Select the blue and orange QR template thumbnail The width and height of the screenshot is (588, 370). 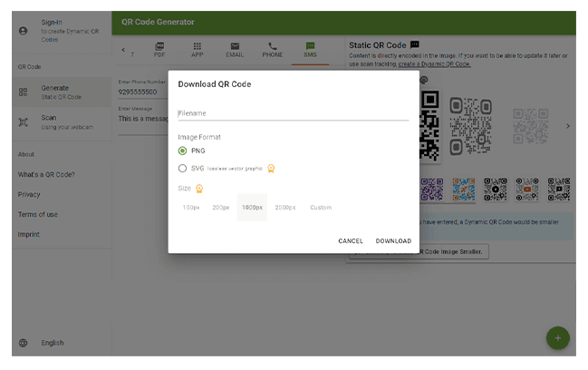[464, 190]
